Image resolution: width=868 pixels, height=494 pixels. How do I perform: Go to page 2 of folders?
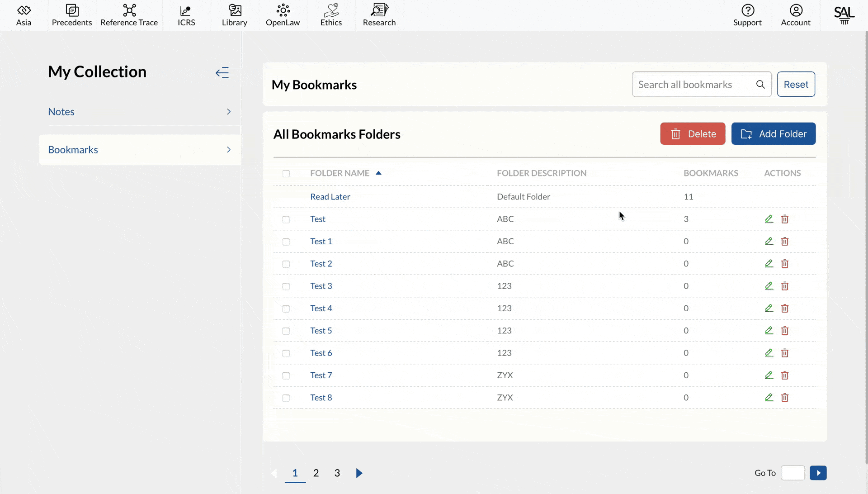[316, 473]
